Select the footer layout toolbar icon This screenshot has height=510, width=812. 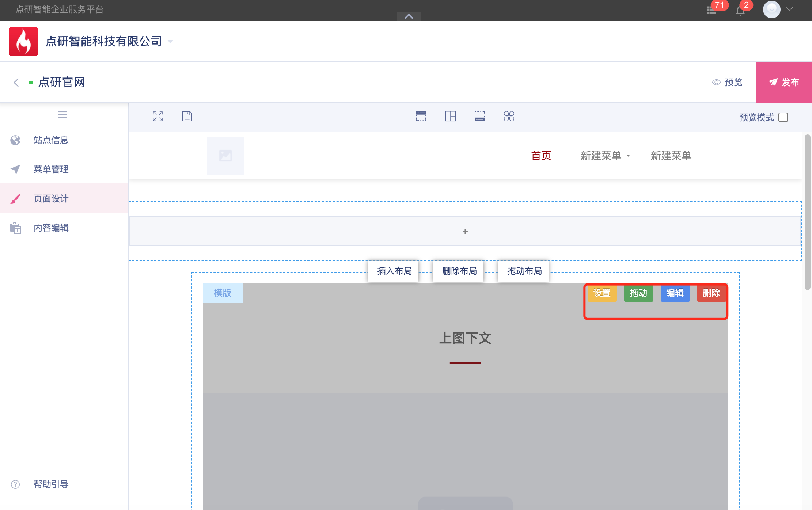[x=479, y=116]
